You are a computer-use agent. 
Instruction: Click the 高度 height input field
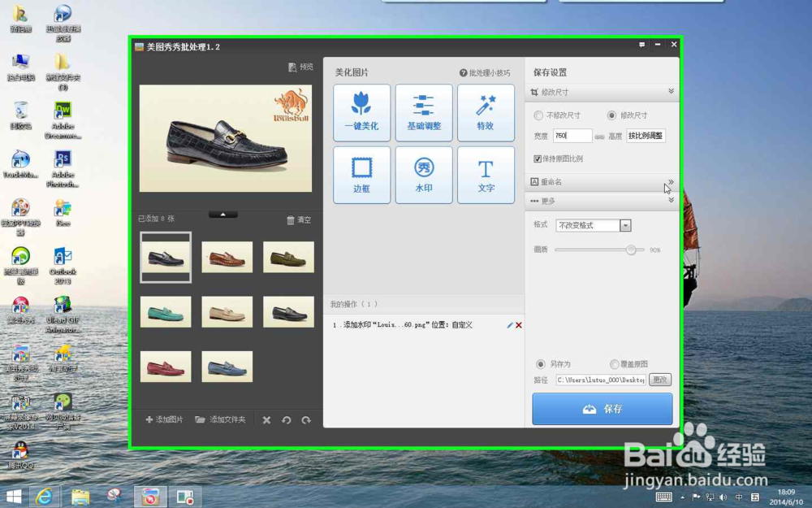tap(646, 136)
